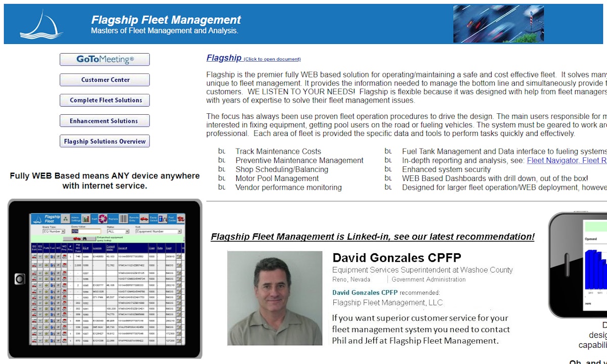607x364 pixels.
Task: Click the green network icon beside the logo
Action: (x=65, y=218)
